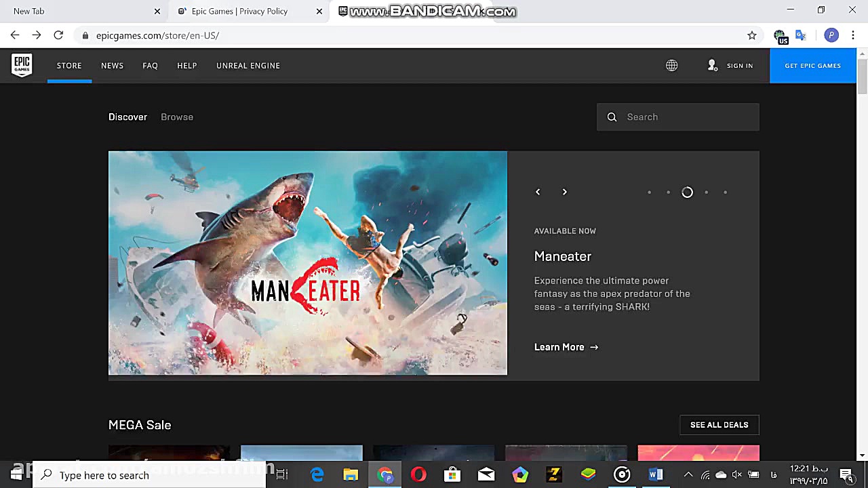This screenshot has width=868, height=488.
Task: Open Microsoft Edge from taskbar
Action: (x=317, y=475)
